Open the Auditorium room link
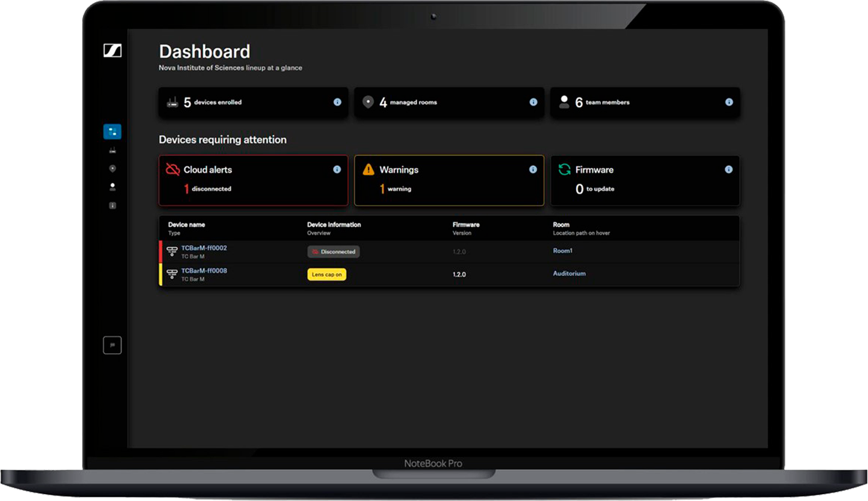 pos(569,274)
